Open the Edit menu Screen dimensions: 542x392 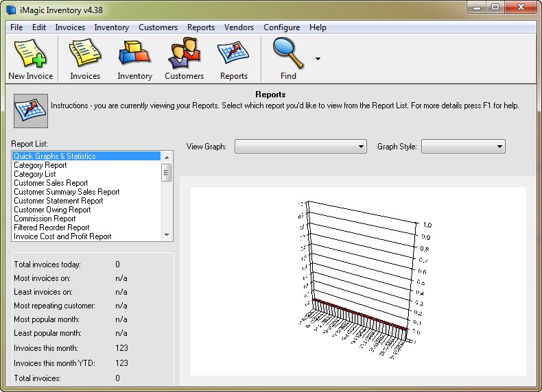pyautogui.click(x=39, y=27)
